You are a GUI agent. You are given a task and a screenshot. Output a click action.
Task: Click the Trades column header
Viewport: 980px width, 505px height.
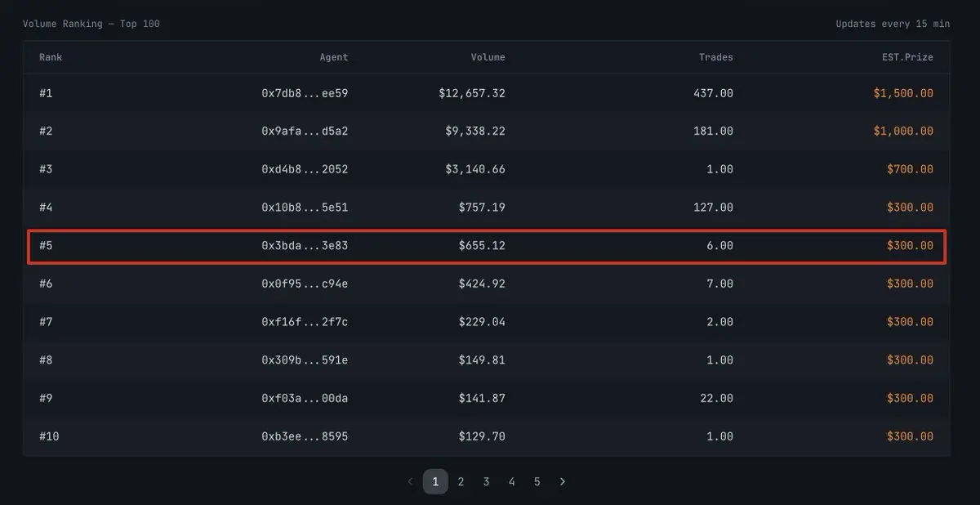[x=715, y=57]
